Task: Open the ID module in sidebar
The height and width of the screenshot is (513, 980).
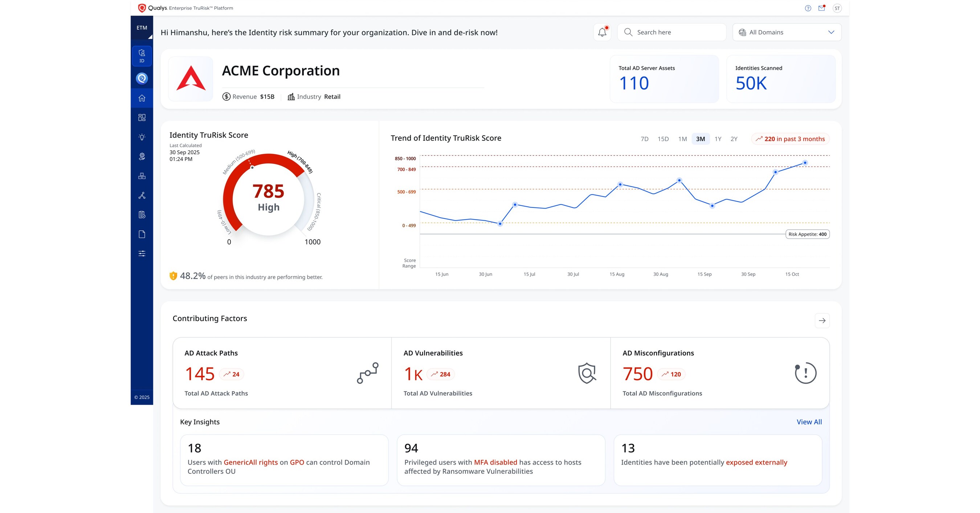Action: 142,56
